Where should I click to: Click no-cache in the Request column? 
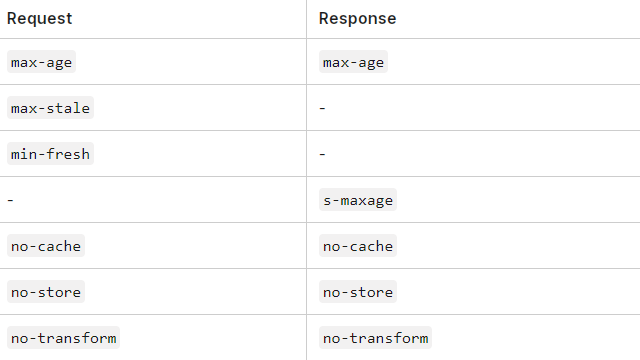46,246
